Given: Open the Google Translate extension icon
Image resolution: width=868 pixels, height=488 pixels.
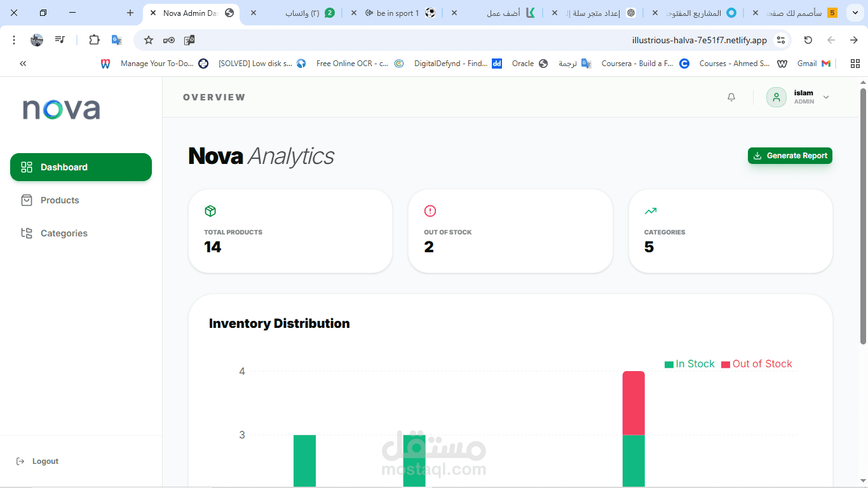Looking at the screenshot, I should click(116, 40).
